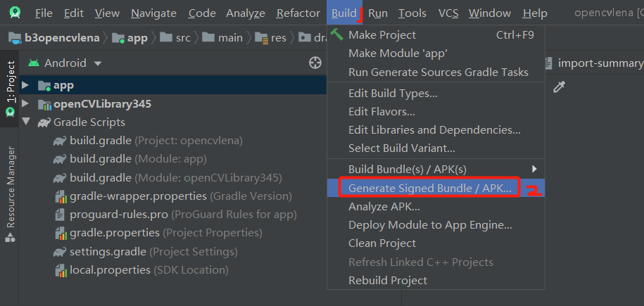Expand the openCVLibrary345 module node
Image resolution: width=644 pixels, height=306 pixels.
[25, 104]
